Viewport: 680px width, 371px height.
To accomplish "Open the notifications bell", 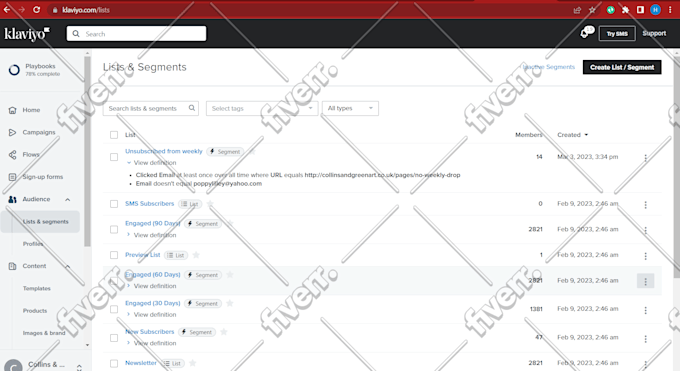I will [585, 33].
